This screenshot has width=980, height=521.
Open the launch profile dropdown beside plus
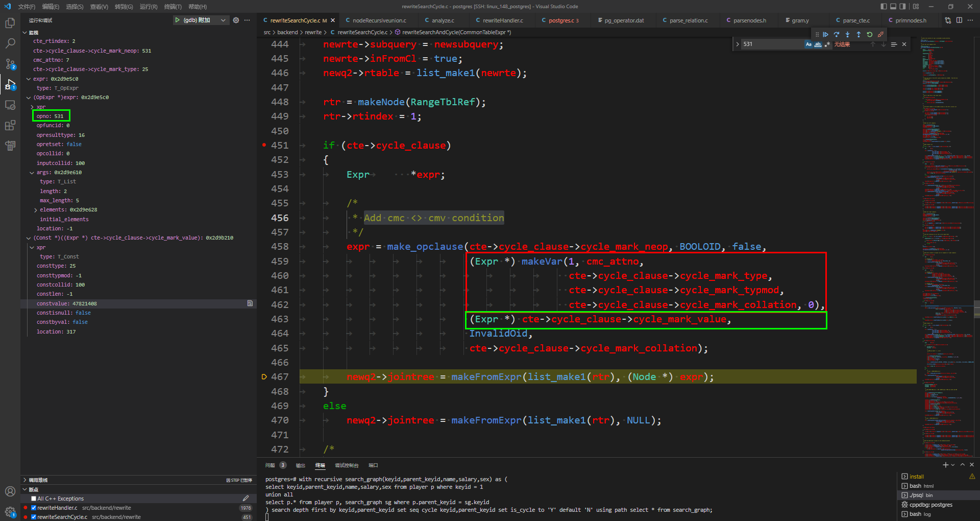[x=953, y=465]
